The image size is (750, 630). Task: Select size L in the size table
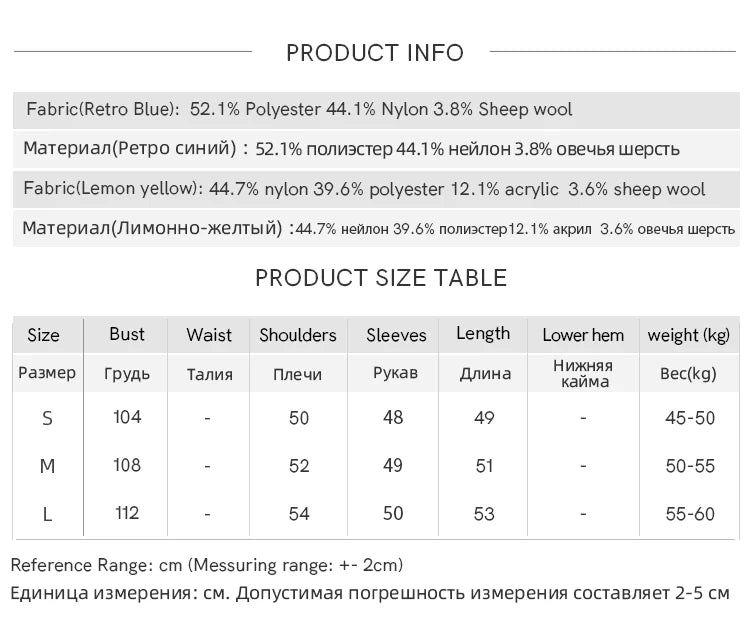coord(47,514)
